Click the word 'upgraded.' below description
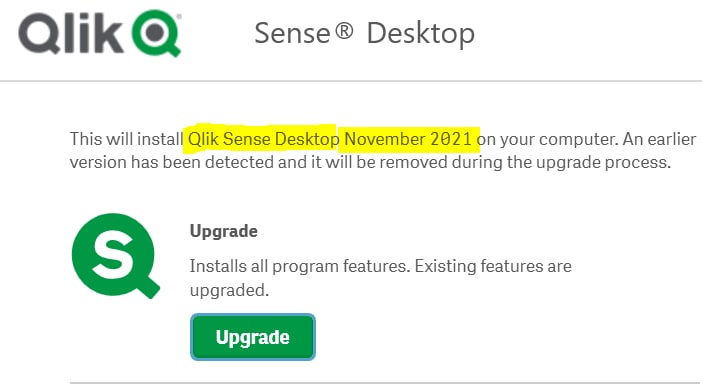The width and height of the screenshot is (702, 392). click(229, 291)
